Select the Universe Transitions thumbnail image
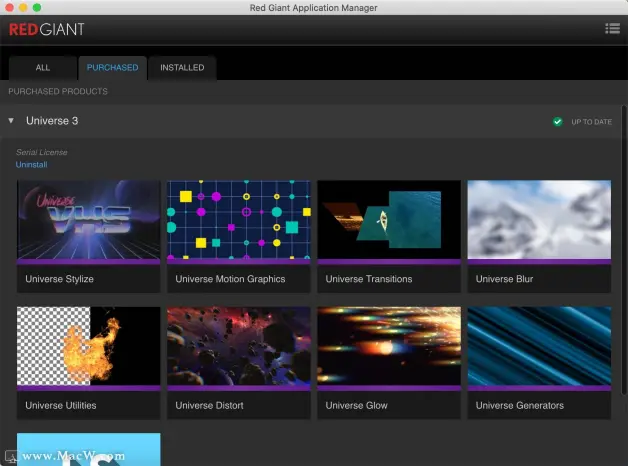Image resolution: width=628 pixels, height=466 pixels. 389,219
